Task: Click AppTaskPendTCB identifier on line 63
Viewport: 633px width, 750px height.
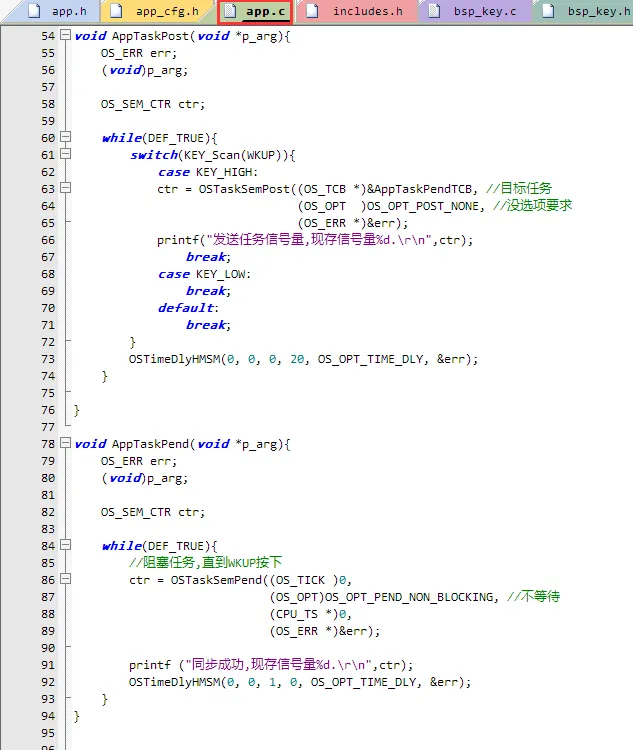Action: click(x=425, y=189)
